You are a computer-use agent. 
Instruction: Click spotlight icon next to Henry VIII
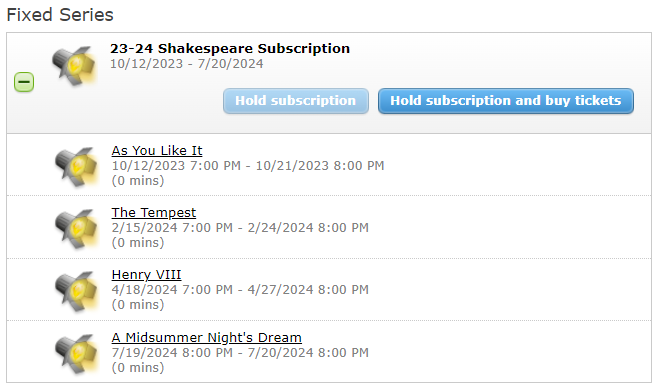[x=77, y=291]
